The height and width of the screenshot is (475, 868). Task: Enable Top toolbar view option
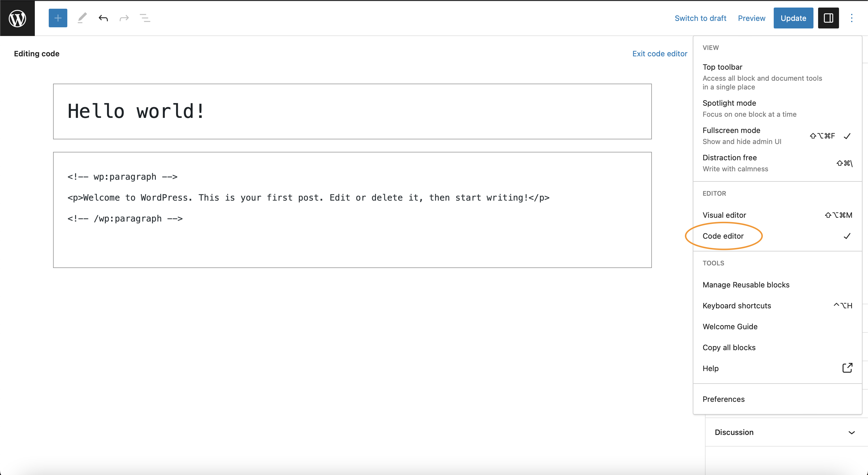pyautogui.click(x=777, y=77)
